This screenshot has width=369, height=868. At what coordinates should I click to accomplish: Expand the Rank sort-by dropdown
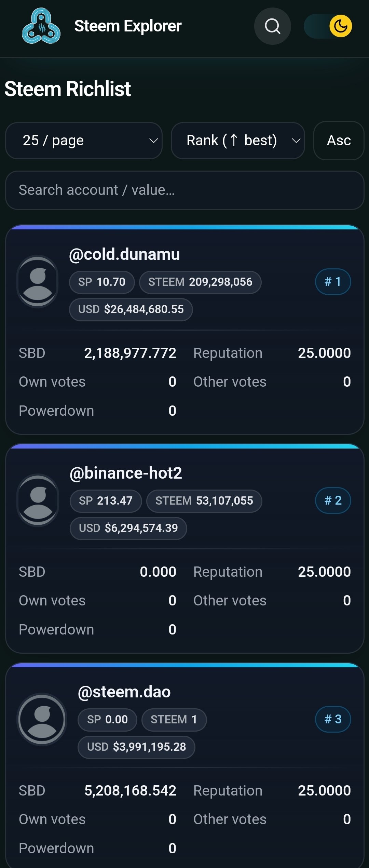238,141
